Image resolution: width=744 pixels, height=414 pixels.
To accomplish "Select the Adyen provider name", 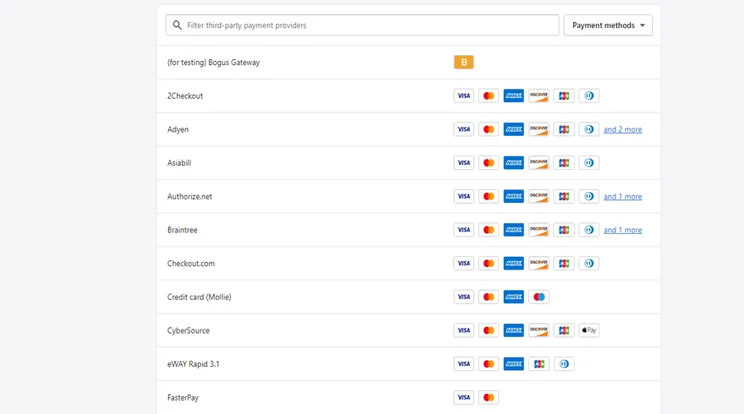I will [x=178, y=129].
